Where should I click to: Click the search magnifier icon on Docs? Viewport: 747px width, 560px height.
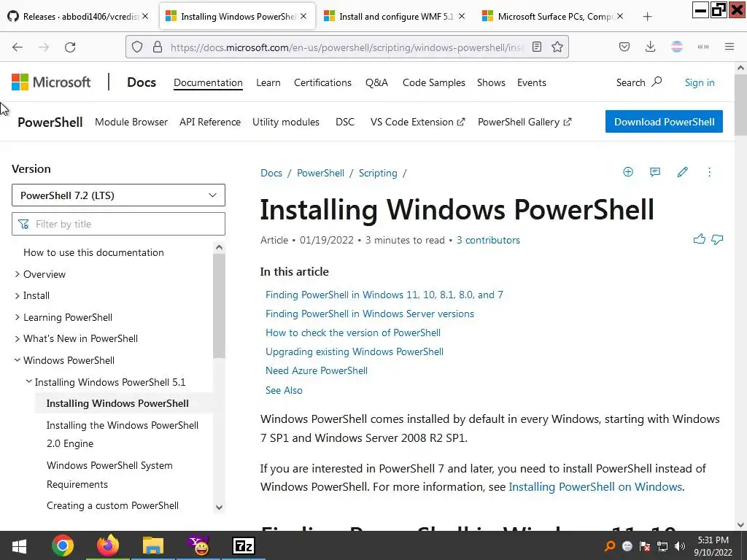click(657, 82)
